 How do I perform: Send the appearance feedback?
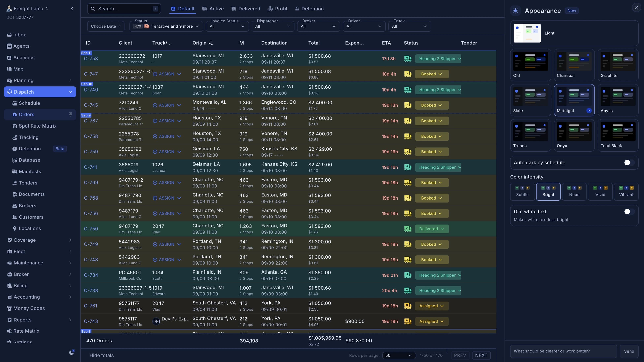click(x=629, y=351)
